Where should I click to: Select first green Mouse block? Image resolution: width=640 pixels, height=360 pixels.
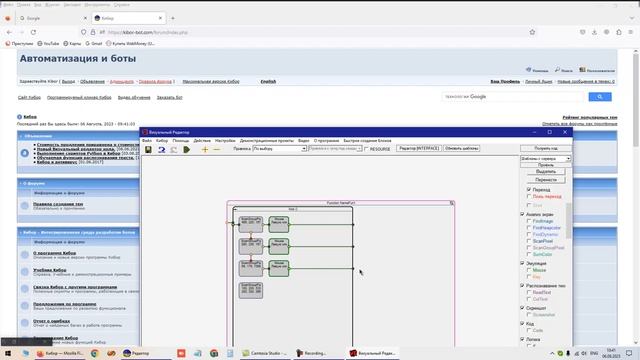(279, 224)
